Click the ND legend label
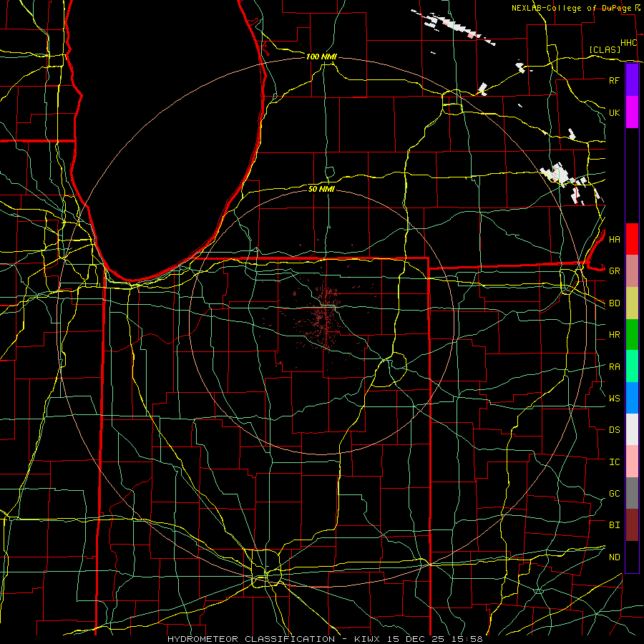Screen dimensions: 644x644 click(x=614, y=557)
